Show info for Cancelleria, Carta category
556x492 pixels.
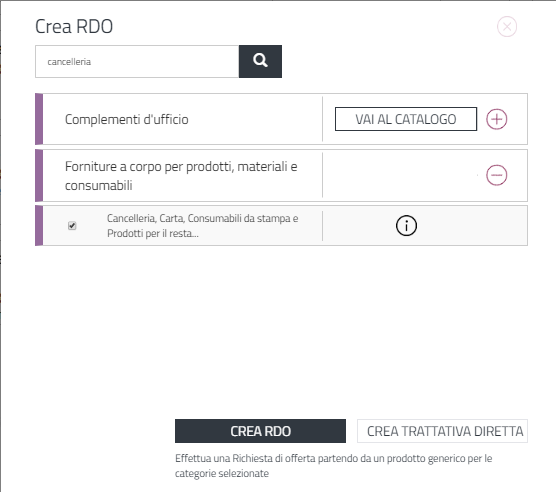pyautogui.click(x=406, y=226)
